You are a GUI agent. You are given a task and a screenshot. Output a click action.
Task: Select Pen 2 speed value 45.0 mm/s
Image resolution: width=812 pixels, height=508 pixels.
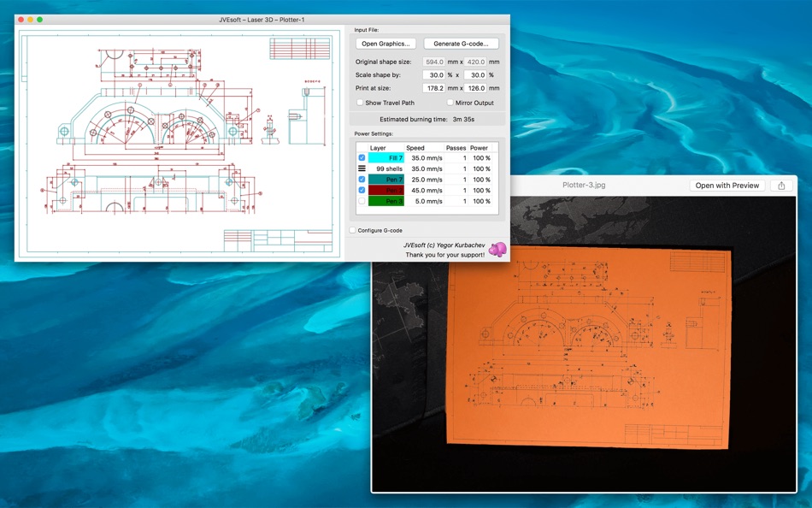(427, 190)
